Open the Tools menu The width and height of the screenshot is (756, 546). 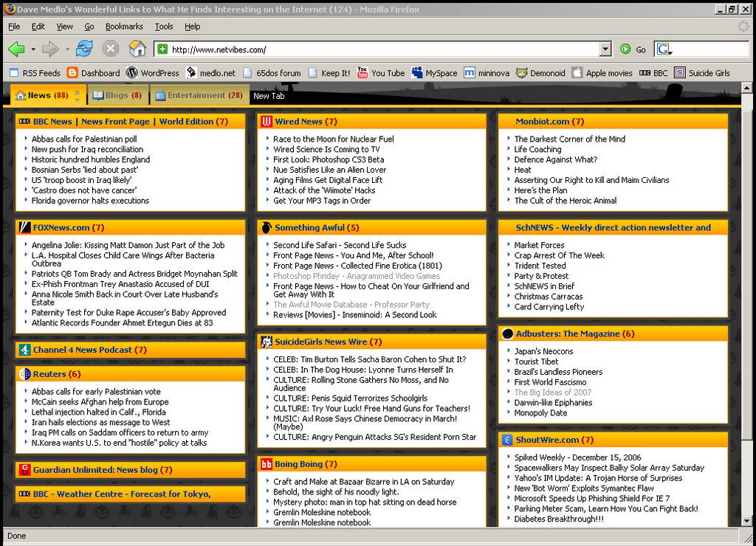[x=164, y=27]
